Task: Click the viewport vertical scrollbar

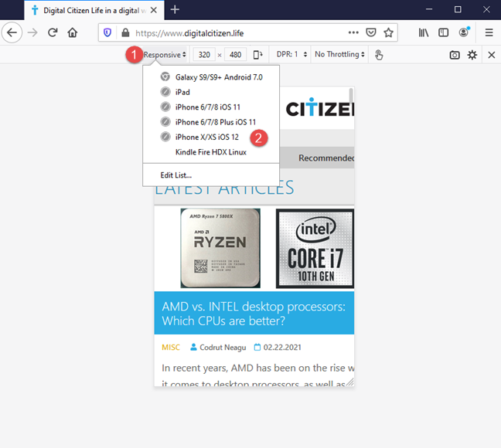Action: (351, 96)
